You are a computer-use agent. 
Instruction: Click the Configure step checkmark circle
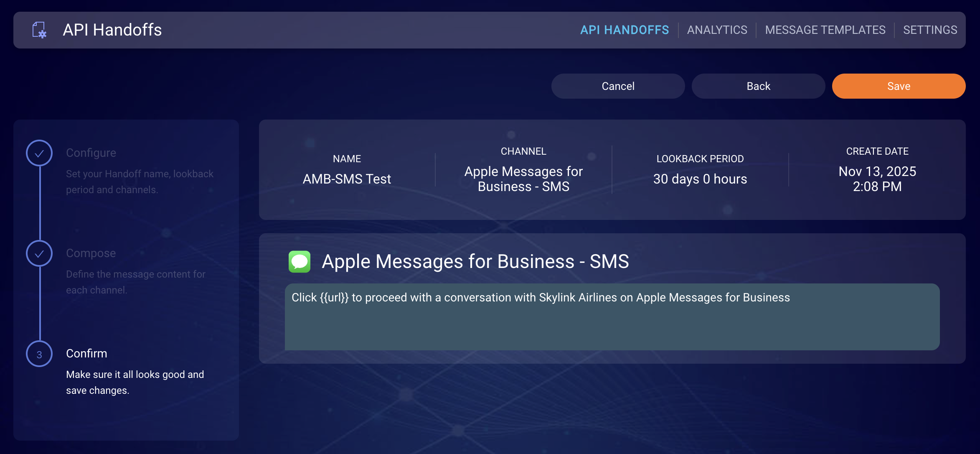pyautogui.click(x=39, y=153)
